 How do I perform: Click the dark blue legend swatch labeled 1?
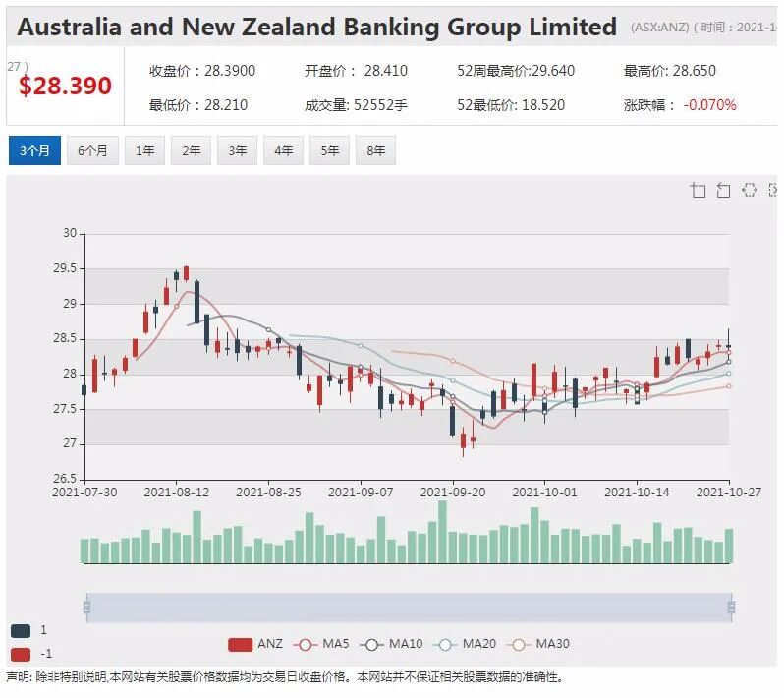[x=21, y=630]
